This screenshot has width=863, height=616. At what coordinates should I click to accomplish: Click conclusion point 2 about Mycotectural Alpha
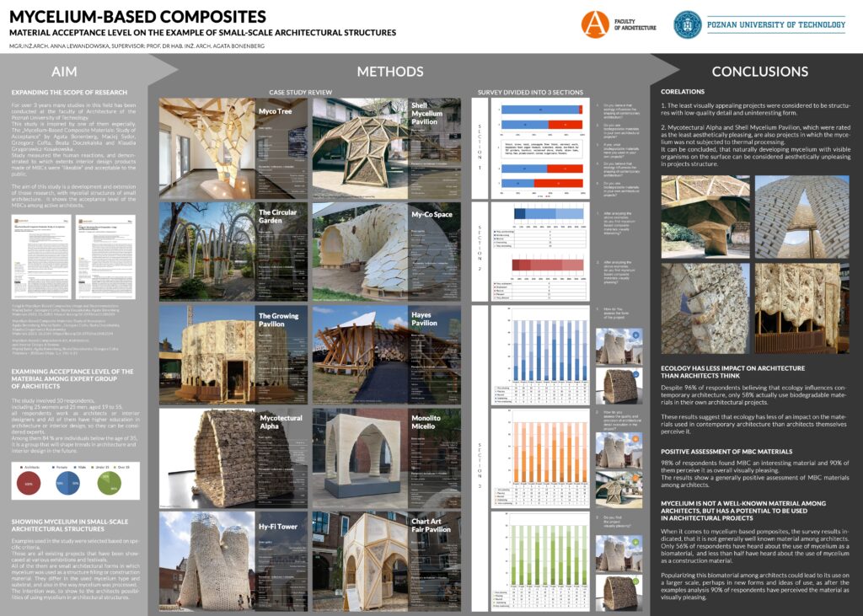coord(756,145)
